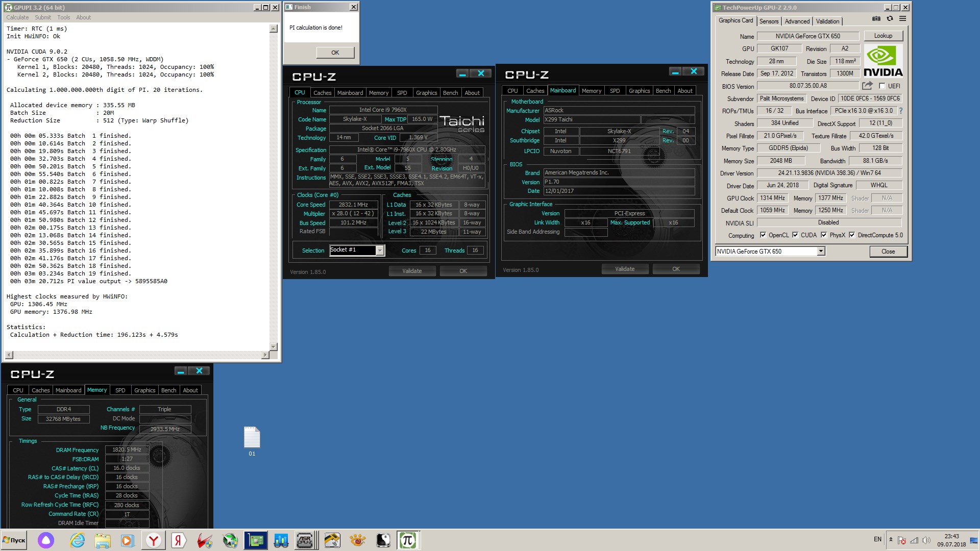Open the GPU-Z hamburger menu
980x551 pixels.
[902, 18]
